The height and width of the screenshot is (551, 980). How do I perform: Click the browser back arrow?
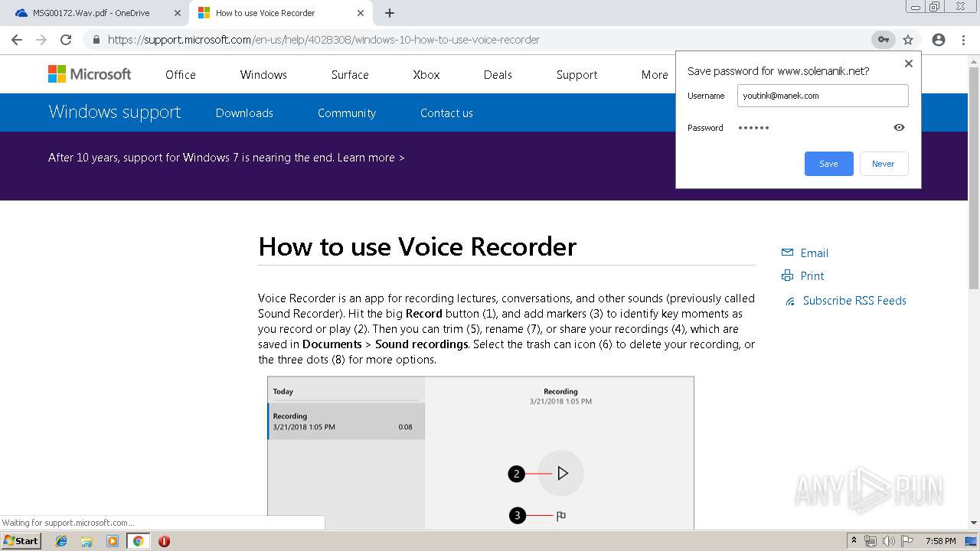coord(17,40)
